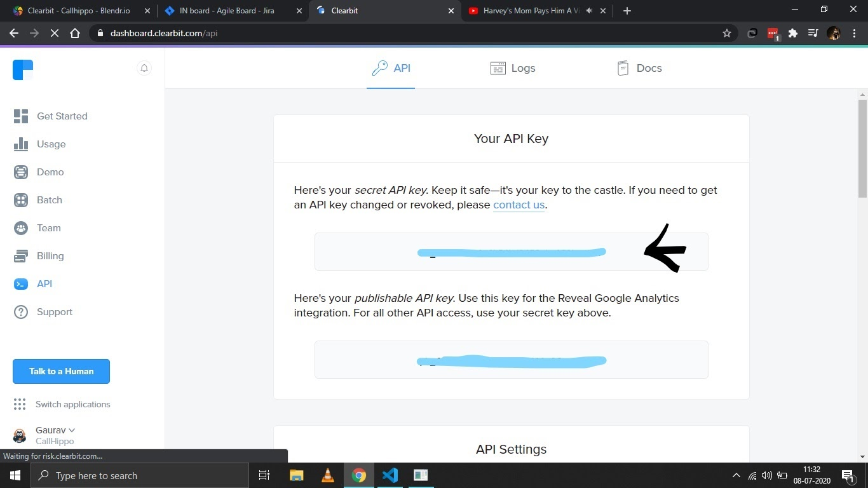Click the API terminal icon in sidebar

[x=21, y=284]
